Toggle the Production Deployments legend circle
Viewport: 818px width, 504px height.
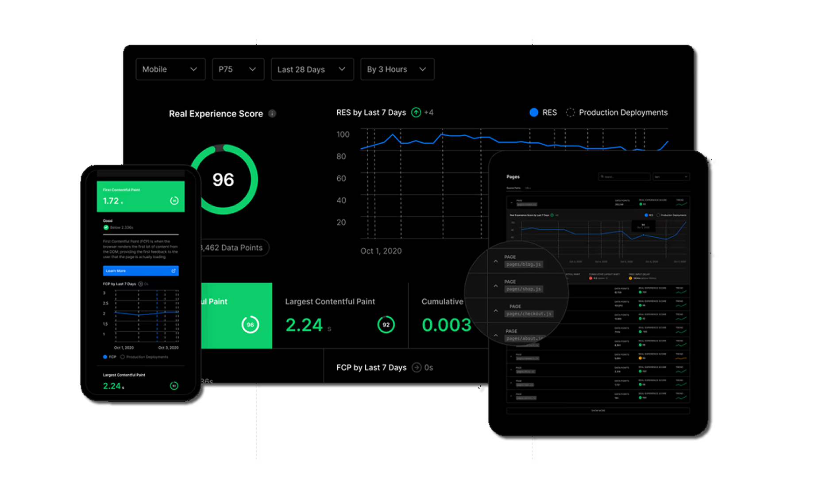(x=570, y=112)
